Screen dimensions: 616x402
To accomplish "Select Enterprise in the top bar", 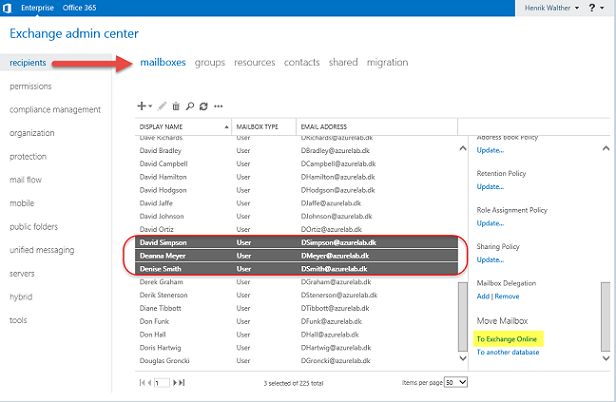I will click(37, 8).
